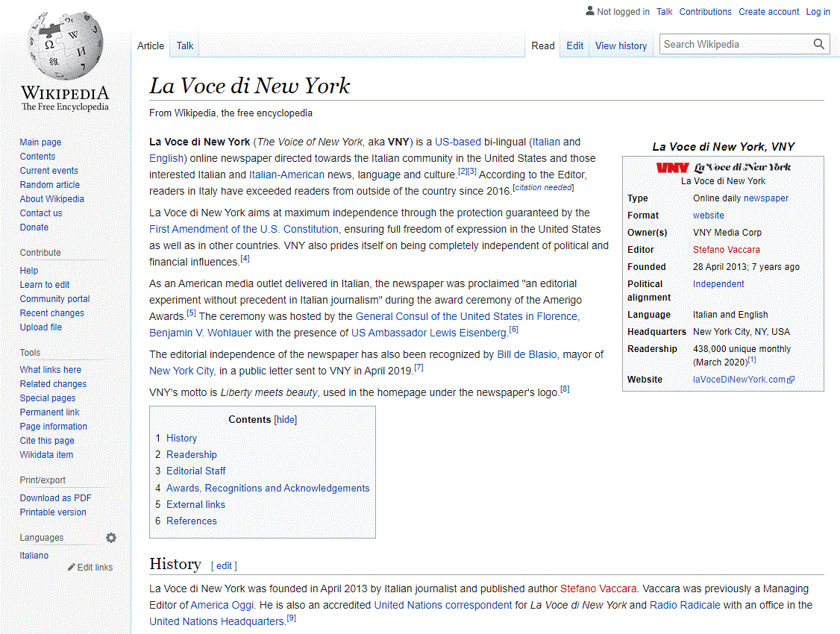This screenshot has height=634, width=840.
Task: Open the user Talk link at top
Action: point(664,12)
